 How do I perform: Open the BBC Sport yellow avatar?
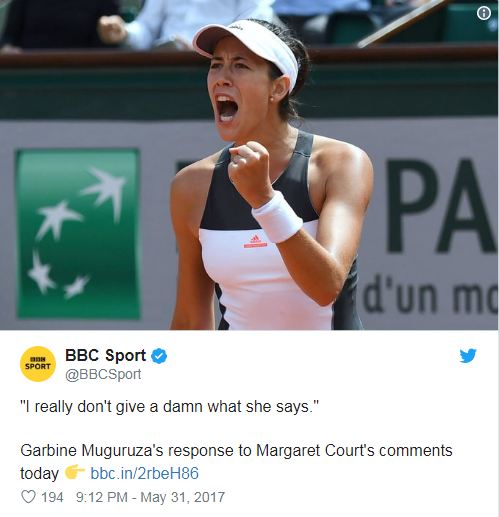38,364
